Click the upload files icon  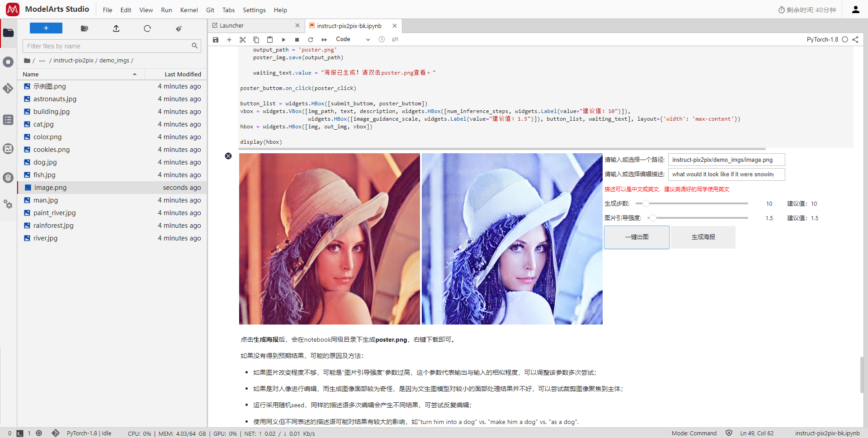click(x=116, y=28)
